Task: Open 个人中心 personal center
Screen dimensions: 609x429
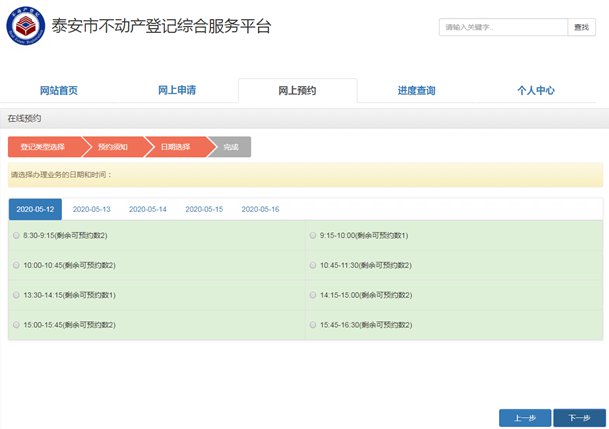Action: click(535, 91)
